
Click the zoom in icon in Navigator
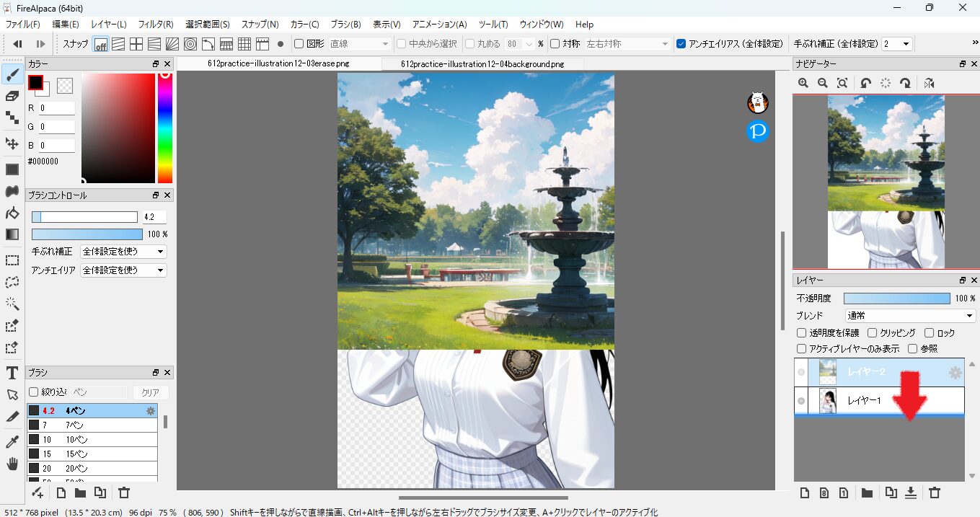pyautogui.click(x=803, y=84)
